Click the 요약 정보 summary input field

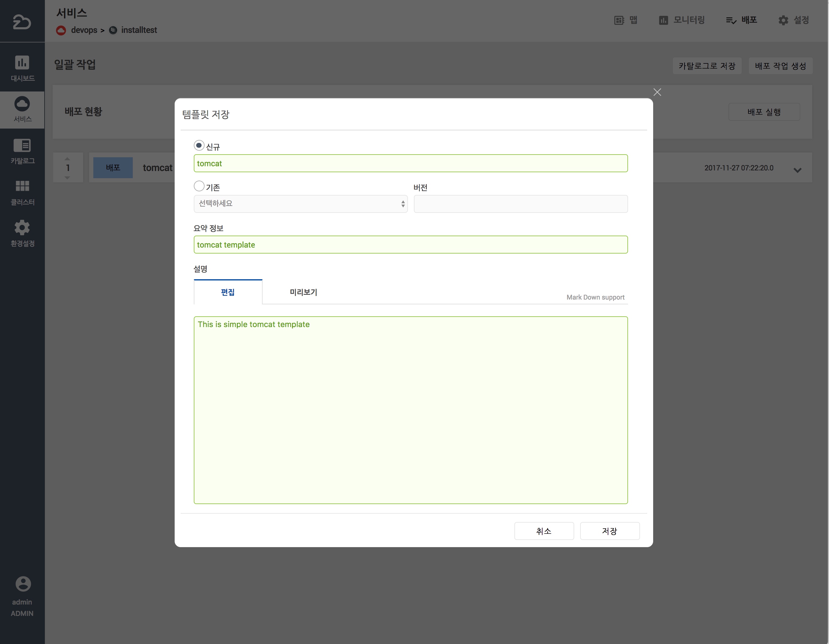pyautogui.click(x=410, y=245)
